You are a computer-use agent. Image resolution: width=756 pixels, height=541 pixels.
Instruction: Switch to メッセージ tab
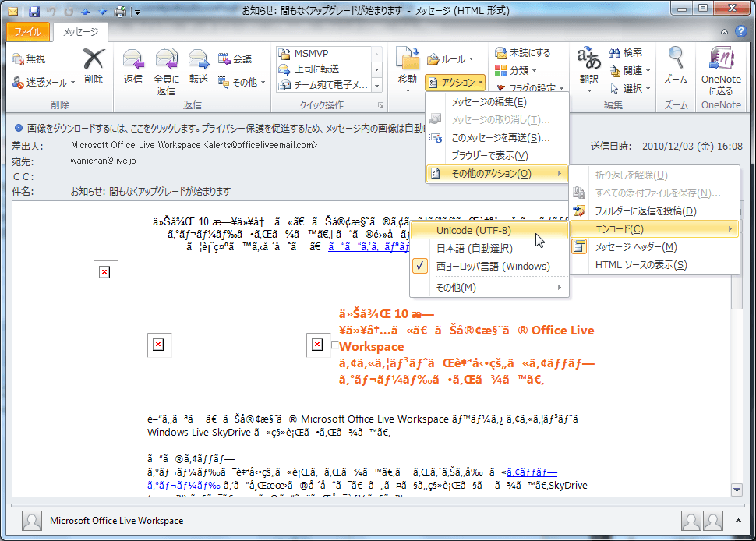[x=80, y=32]
